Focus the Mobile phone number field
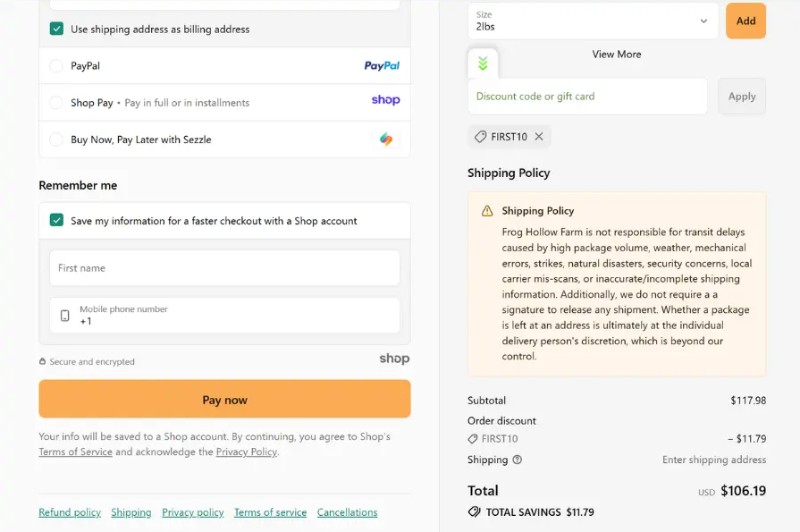The height and width of the screenshot is (532, 800). (224, 316)
